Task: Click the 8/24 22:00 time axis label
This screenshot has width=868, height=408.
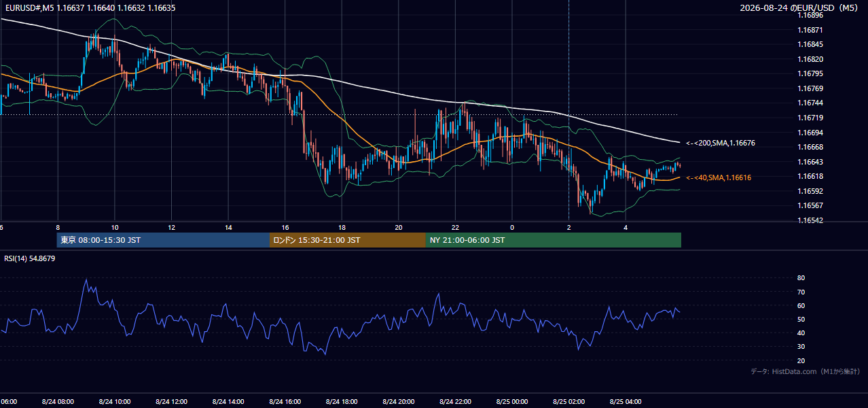Action: [x=455, y=401]
